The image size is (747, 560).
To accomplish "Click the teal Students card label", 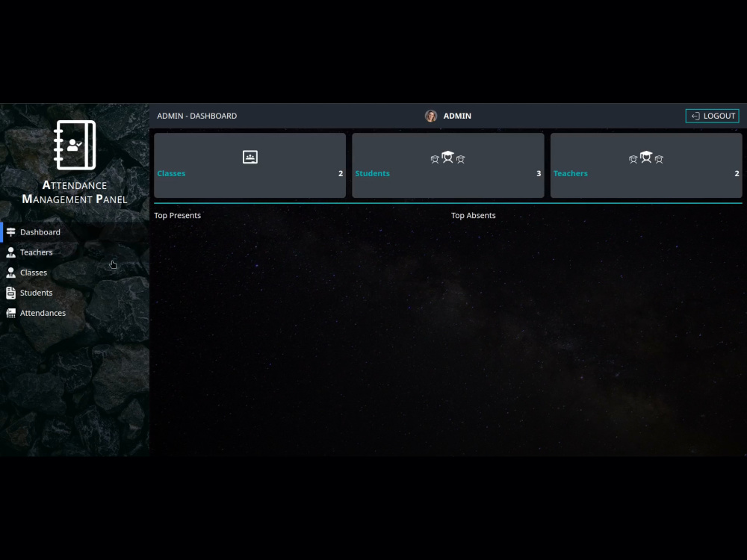I will 372,173.
